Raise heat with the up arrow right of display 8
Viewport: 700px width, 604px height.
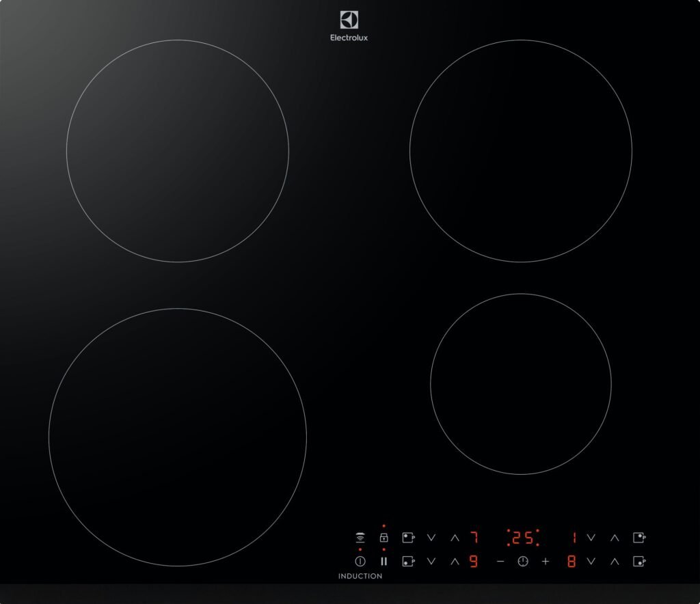pos(615,561)
